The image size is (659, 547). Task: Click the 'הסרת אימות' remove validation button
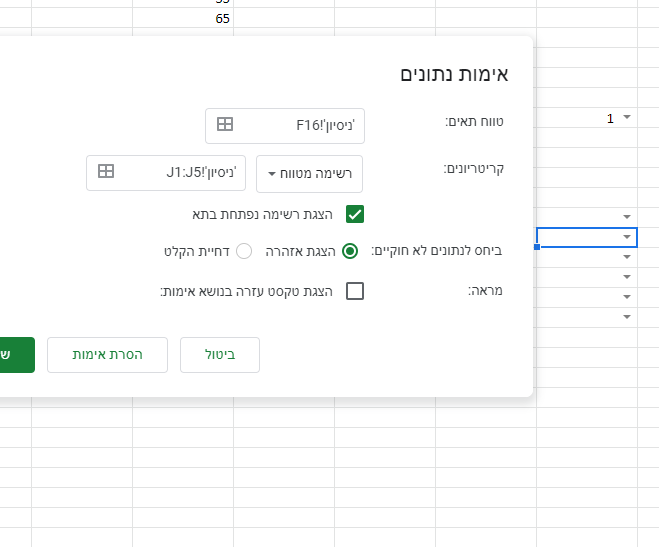tap(107, 355)
